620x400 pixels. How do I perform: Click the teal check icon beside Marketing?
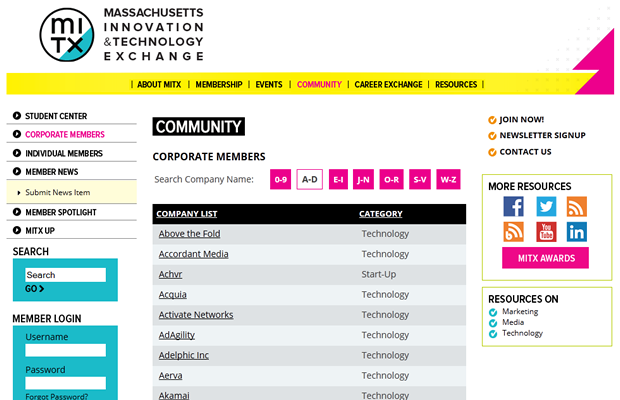tap(493, 312)
